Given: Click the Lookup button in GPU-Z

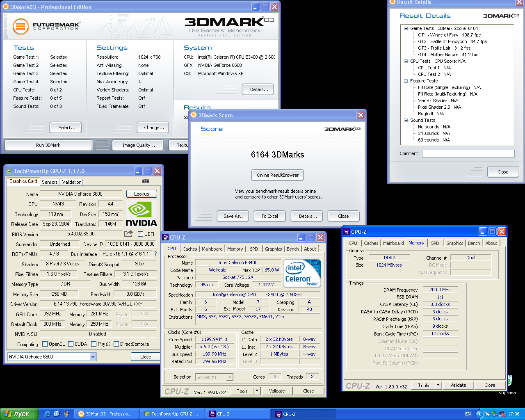Looking at the screenshot, I should tap(142, 194).
